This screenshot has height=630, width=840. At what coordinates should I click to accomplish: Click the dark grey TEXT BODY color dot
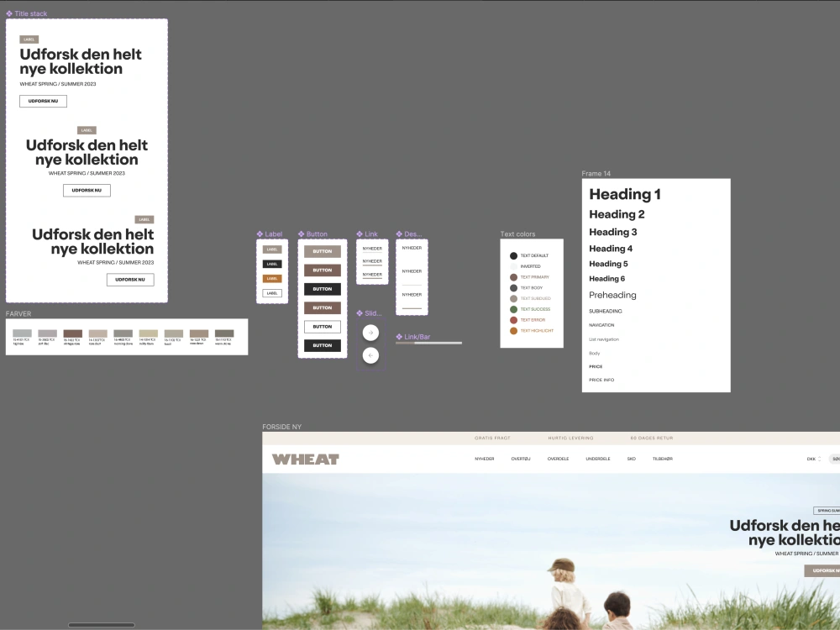point(513,287)
